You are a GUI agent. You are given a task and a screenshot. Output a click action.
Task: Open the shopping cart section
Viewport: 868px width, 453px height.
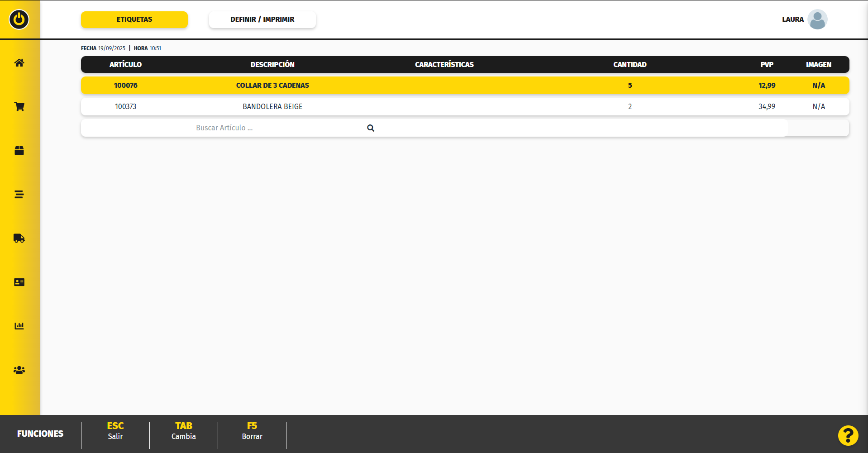(19, 107)
